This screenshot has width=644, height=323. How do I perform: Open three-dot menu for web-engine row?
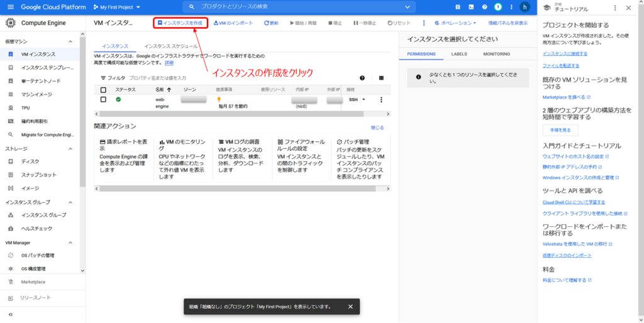(x=381, y=99)
